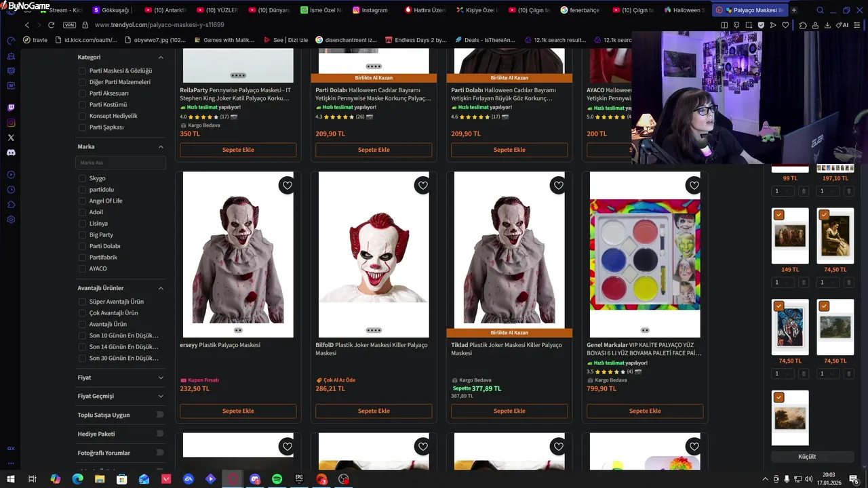Image resolution: width=868 pixels, height=488 pixels.
Task: Favorite the BilfoID Plastik Joker Maskesi product
Action: pos(423,185)
